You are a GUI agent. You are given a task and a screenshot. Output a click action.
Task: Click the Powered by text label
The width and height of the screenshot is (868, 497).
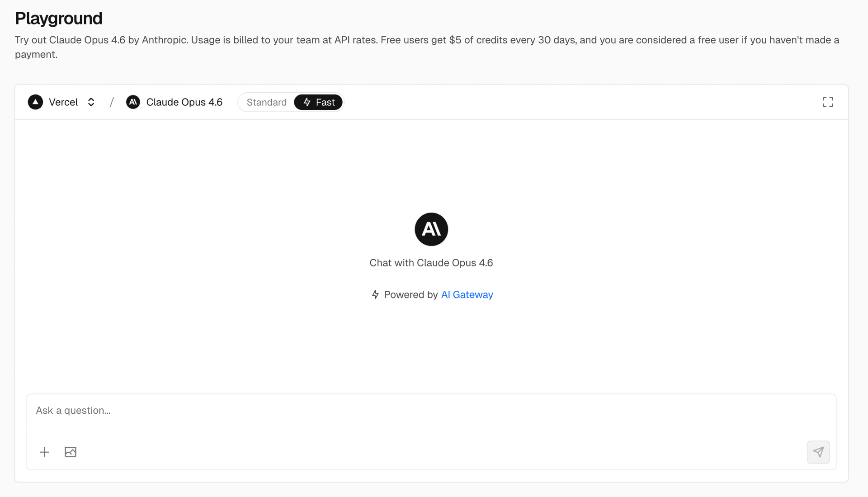pyautogui.click(x=410, y=295)
